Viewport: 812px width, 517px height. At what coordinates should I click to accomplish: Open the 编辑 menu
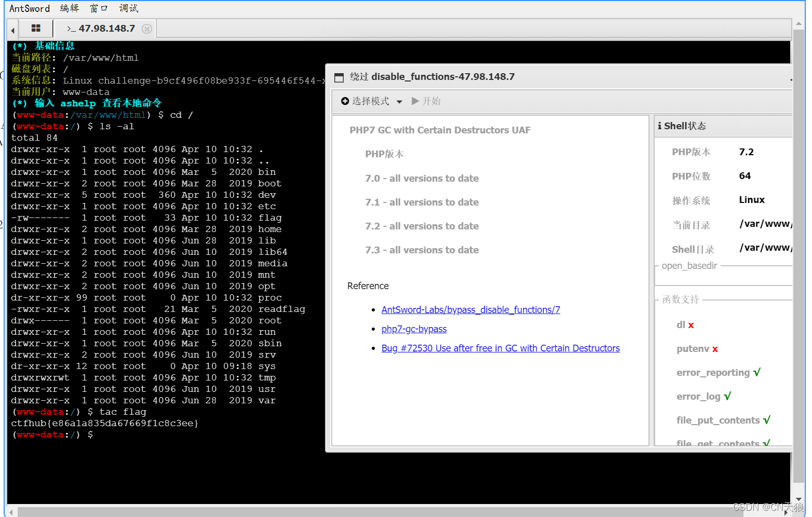tap(69, 8)
